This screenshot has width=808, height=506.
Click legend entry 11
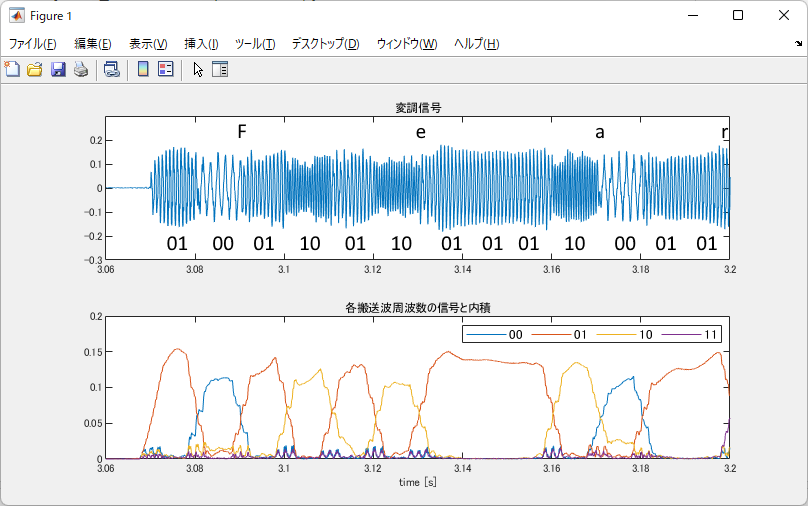(x=690, y=335)
